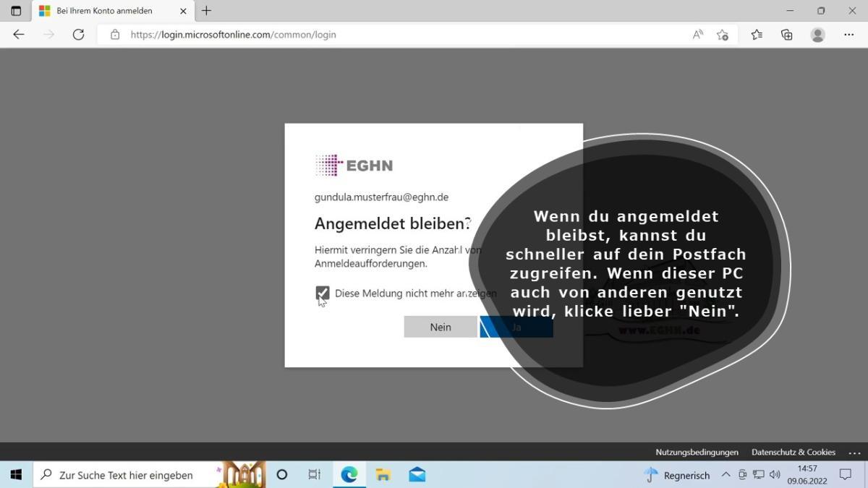Click the address bar URL field

coord(398,35)
